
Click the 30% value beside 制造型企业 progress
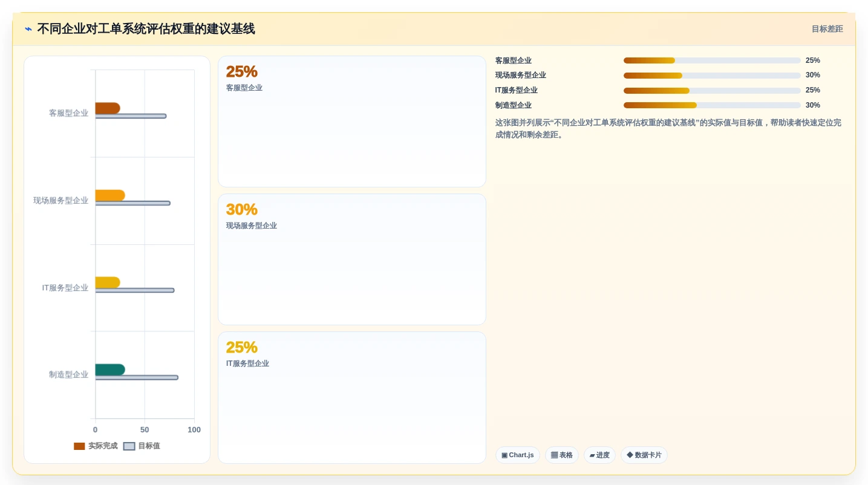813,105
